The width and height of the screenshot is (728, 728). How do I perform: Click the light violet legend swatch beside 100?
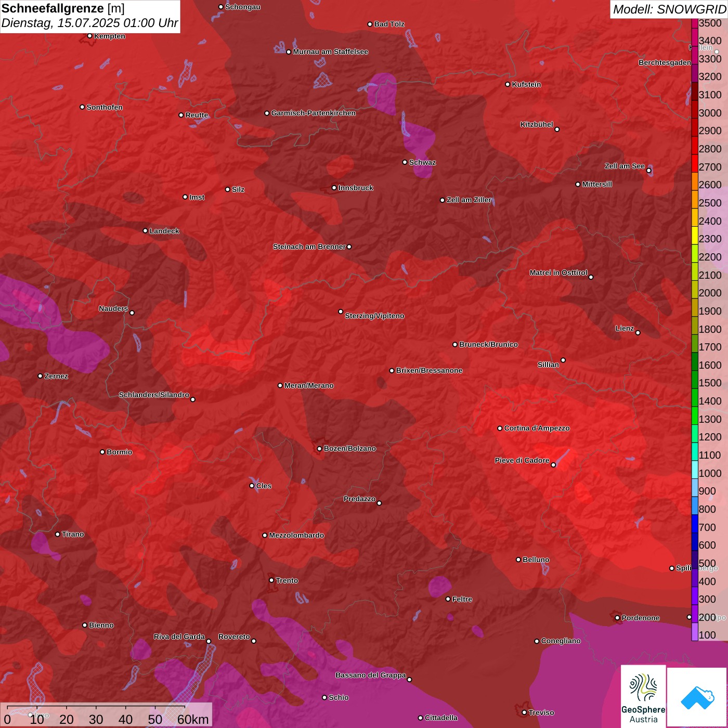pyautogui.click(x=695, y=631)
